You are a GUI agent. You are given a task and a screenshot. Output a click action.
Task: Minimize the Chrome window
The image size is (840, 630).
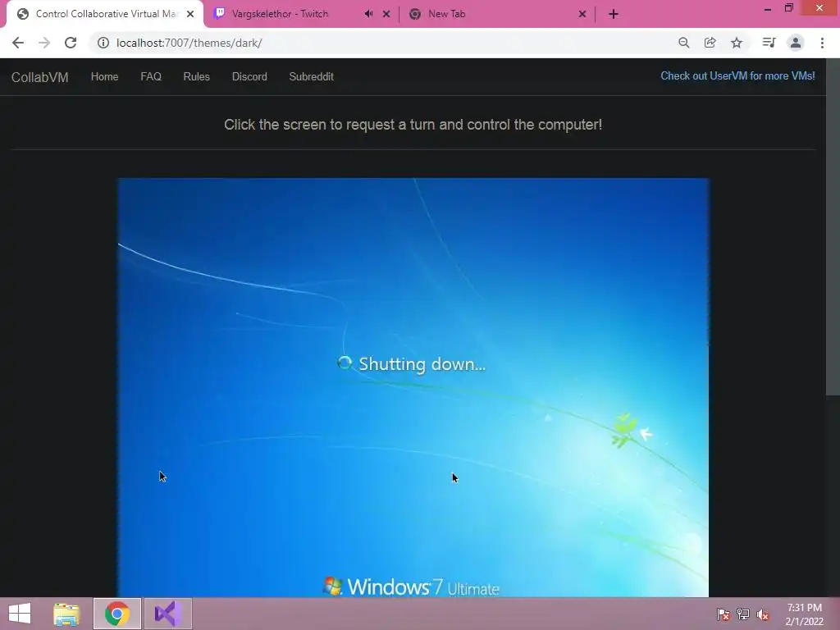click(767, 8)
